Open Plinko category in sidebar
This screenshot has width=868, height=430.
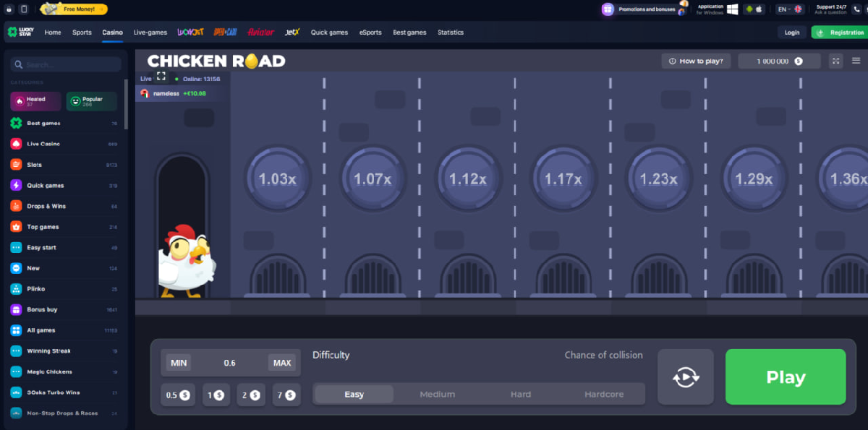(36, 289)
